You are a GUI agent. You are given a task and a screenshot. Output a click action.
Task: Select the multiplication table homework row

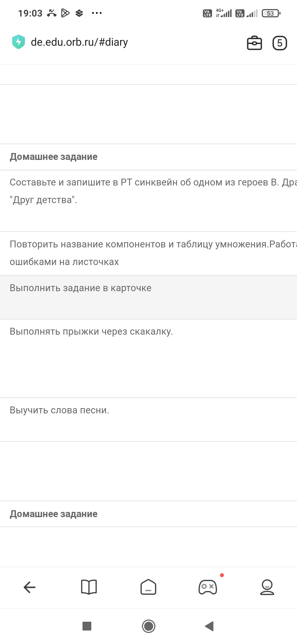tap(148, 253)
